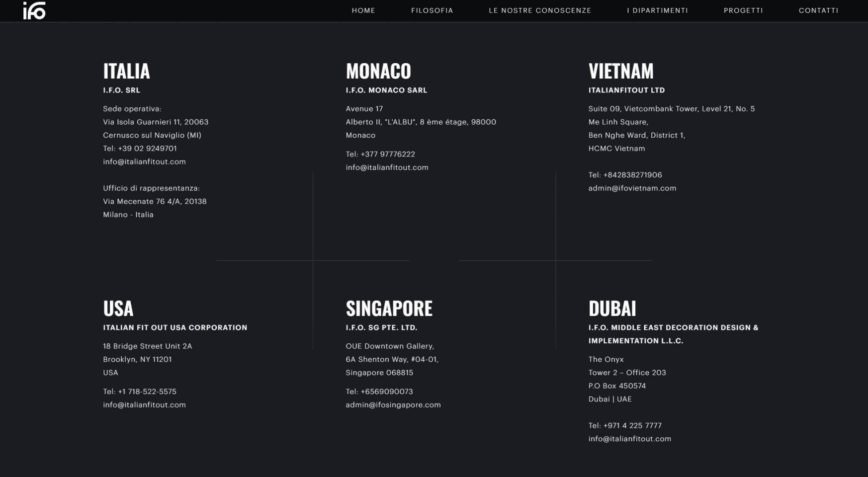
Task: Click P.O Box 450574 line
Action: [x=617, y=386]
